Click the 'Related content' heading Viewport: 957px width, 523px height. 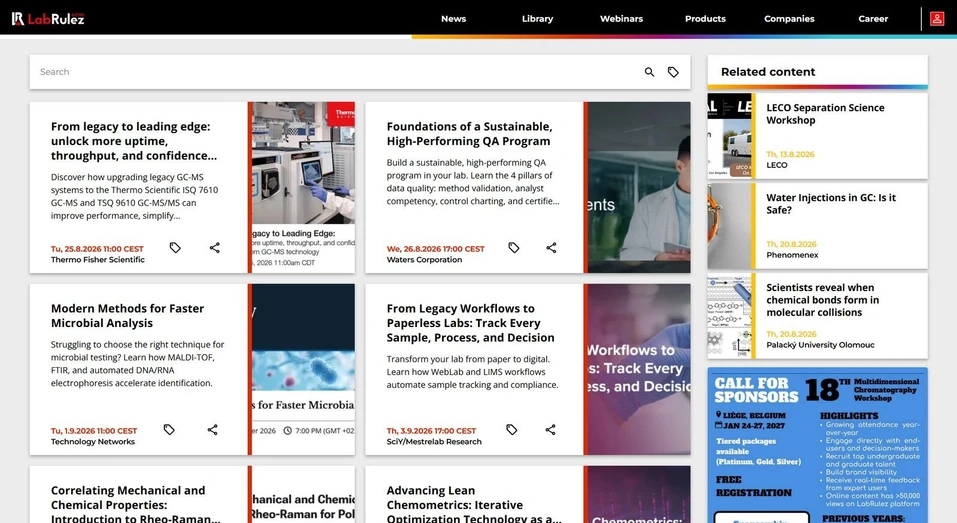768,72
